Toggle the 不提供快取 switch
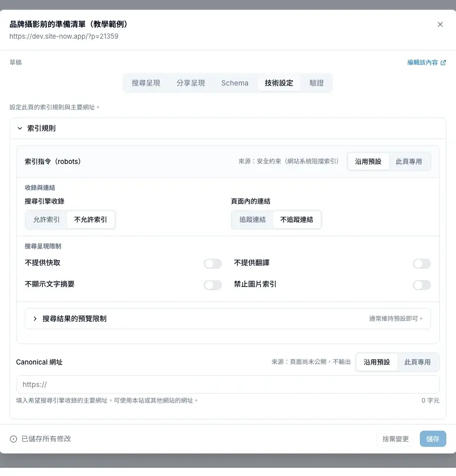 pos(213,264)
